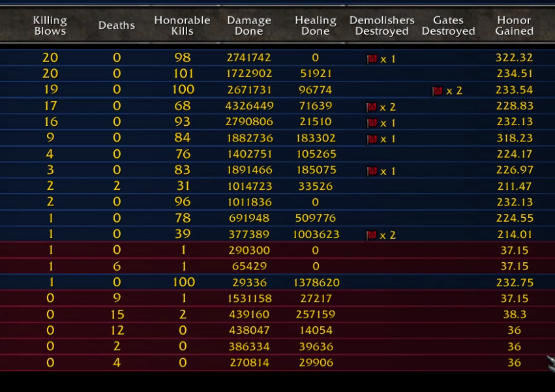Select healing value 185075
The width and height of the screenshot is (555, 392).
[x=316, y=170]
